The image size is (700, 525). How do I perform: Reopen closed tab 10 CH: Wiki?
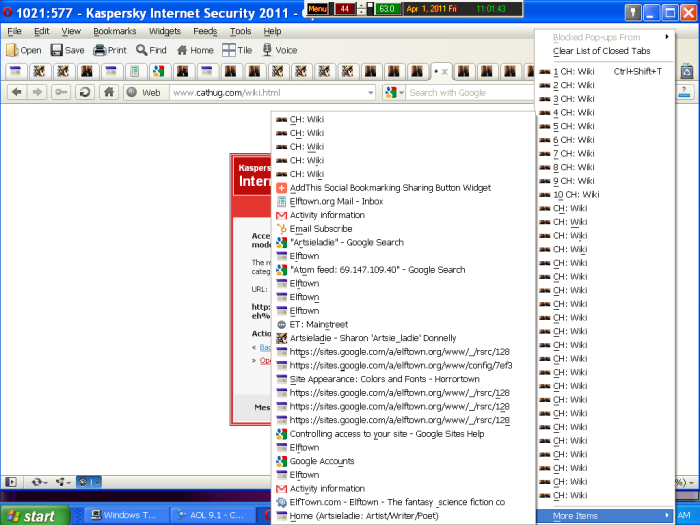pos(605,195)
